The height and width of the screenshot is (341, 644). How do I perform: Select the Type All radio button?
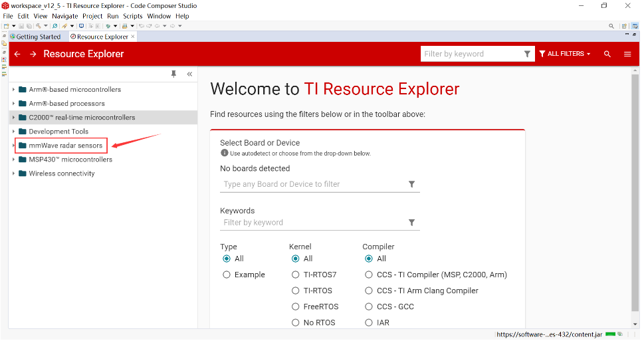227,259
